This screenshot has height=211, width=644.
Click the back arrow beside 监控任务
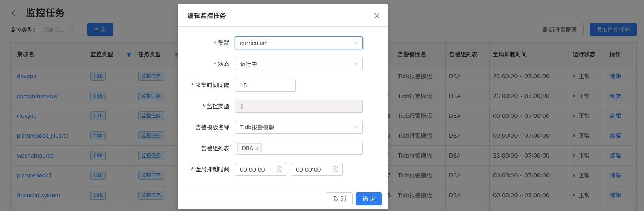[x=15, y=13]
